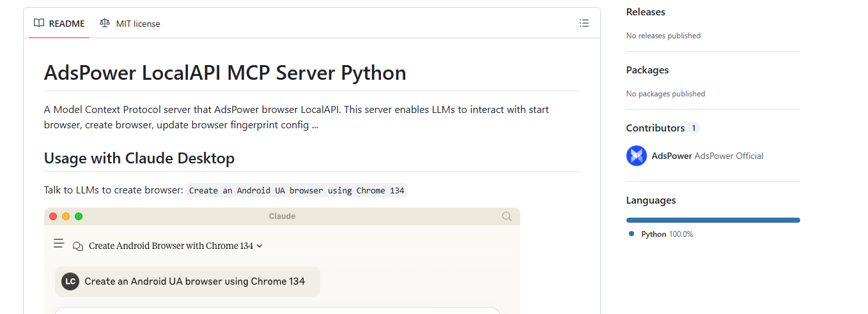This screenshot has height=314, width=868.
Task: Open the Contributors section link
Action: 662,128
